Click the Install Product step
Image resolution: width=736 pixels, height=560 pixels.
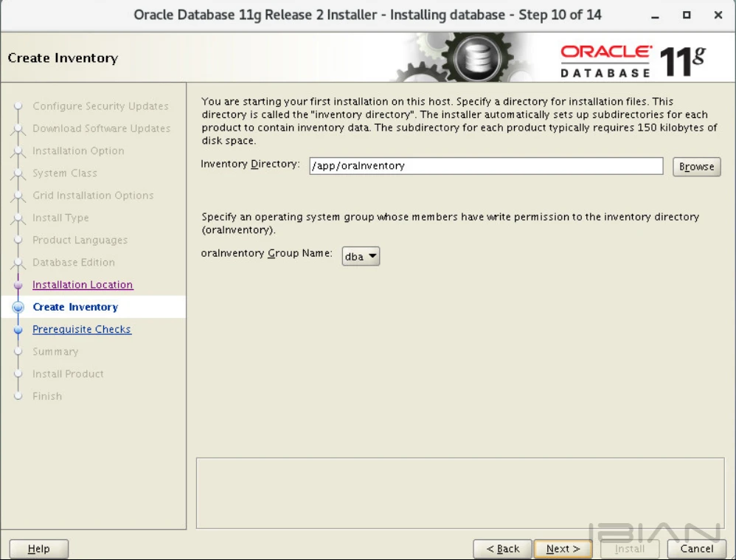pos(68,374)
